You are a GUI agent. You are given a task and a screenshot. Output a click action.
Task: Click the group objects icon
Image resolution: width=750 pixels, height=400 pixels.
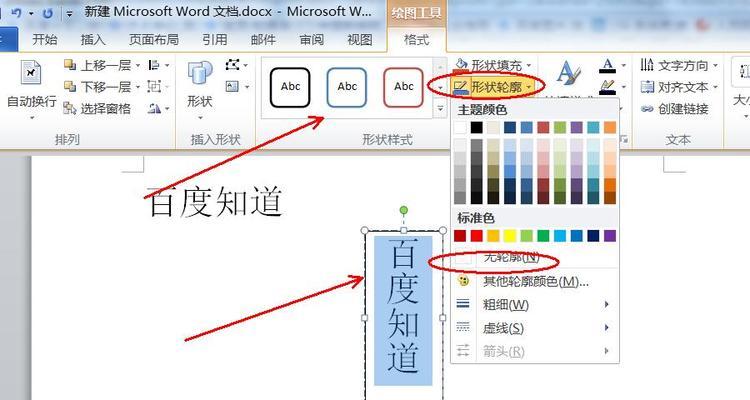154,87
